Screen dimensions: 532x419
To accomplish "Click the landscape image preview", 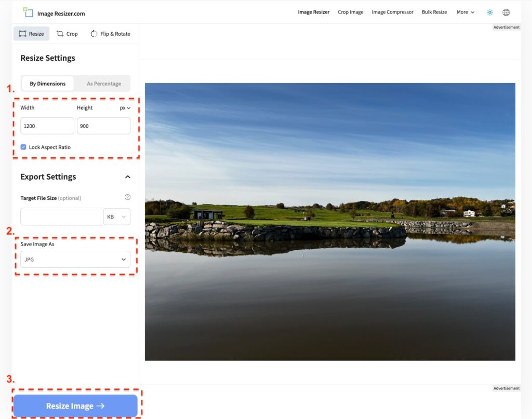I will point(330,222).
